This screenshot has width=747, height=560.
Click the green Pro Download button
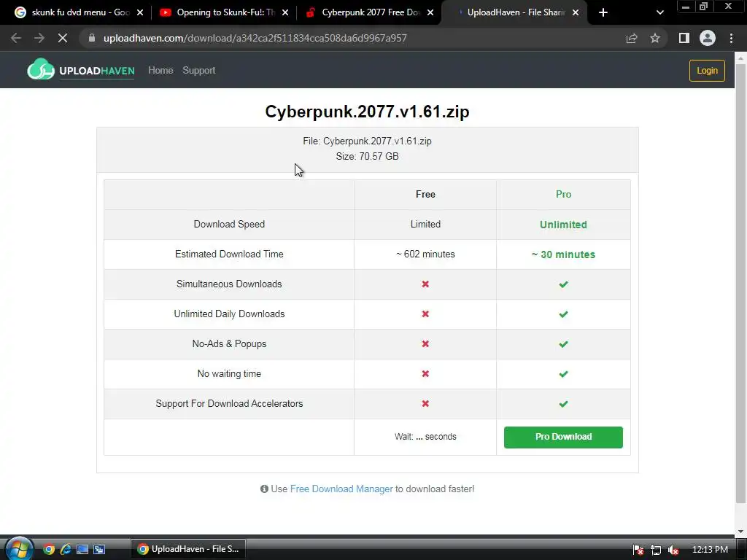coord(563,437)
